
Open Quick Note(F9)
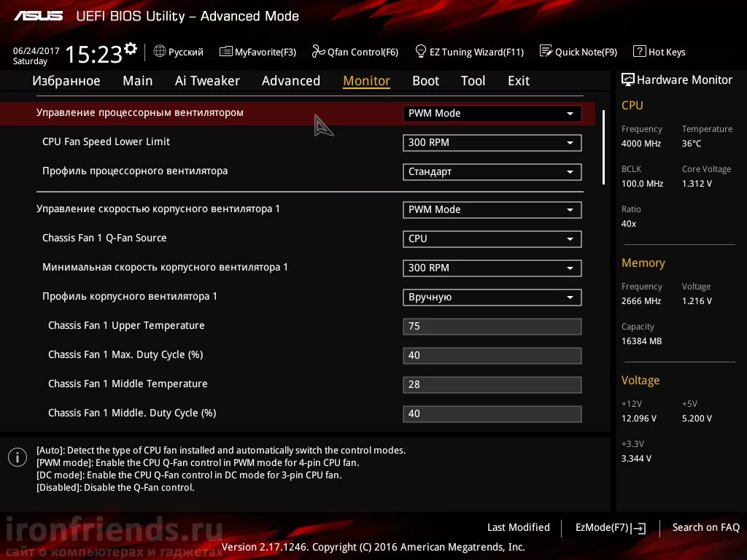tap(578, 52)
